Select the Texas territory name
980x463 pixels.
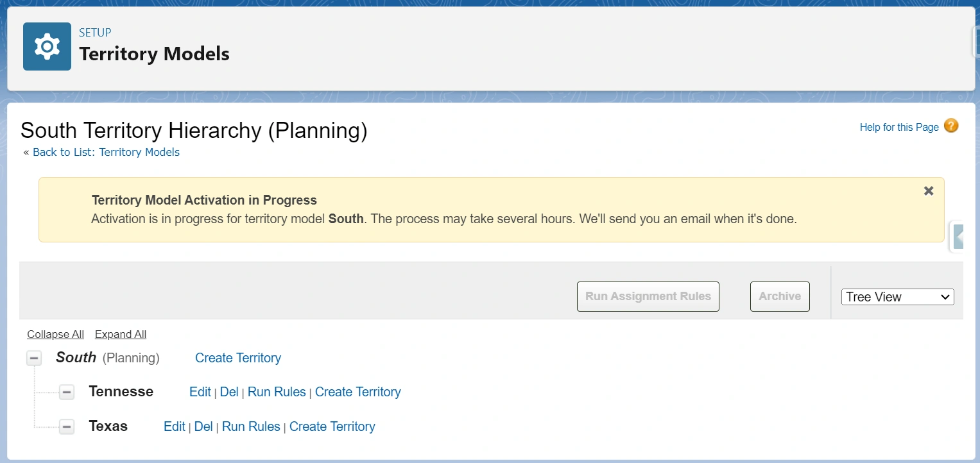108,426
